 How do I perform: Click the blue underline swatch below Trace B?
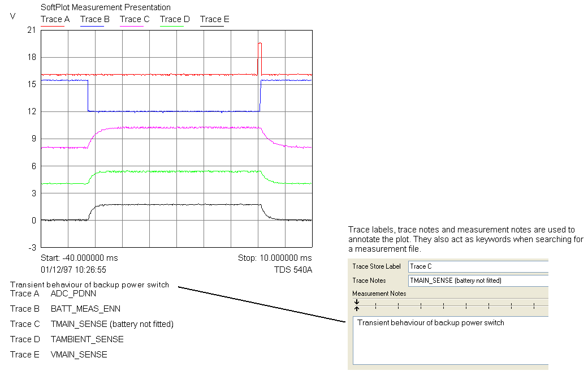94,25
